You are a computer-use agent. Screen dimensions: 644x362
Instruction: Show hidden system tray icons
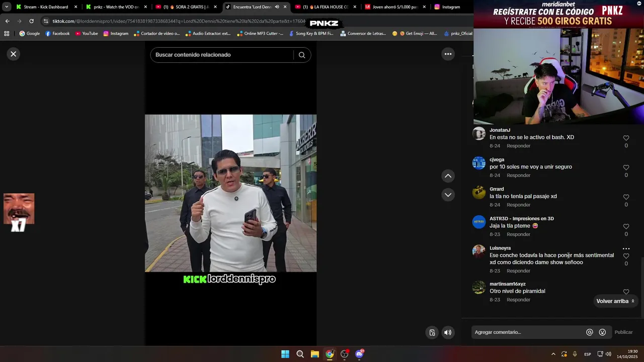pos(553,354)
